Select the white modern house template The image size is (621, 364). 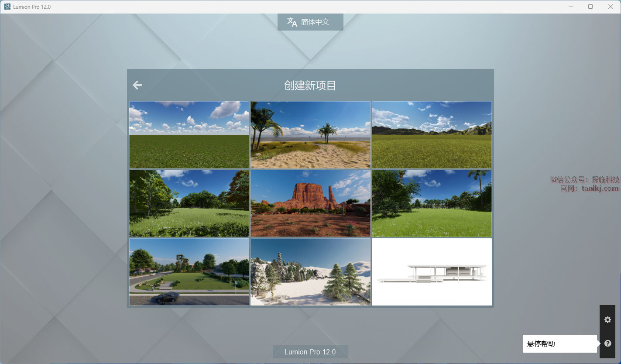point(432,272)
